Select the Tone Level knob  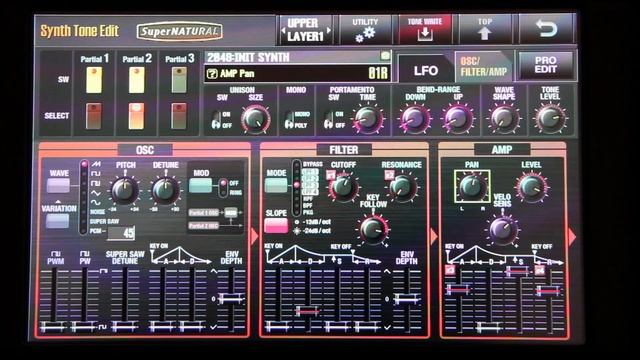550,119
